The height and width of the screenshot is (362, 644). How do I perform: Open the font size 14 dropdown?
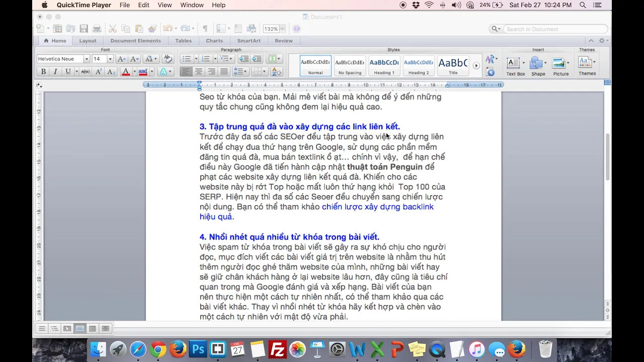[x=110, y=59]
